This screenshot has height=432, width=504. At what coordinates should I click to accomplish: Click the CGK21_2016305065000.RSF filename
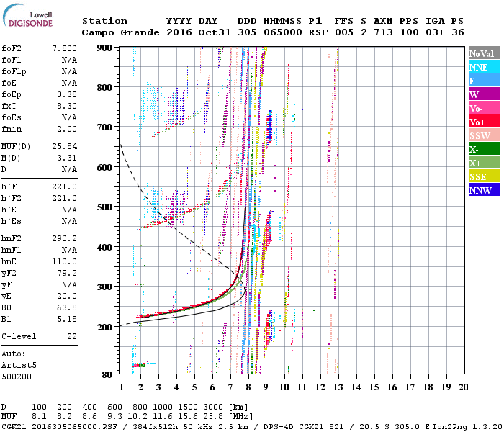[59, 427]
